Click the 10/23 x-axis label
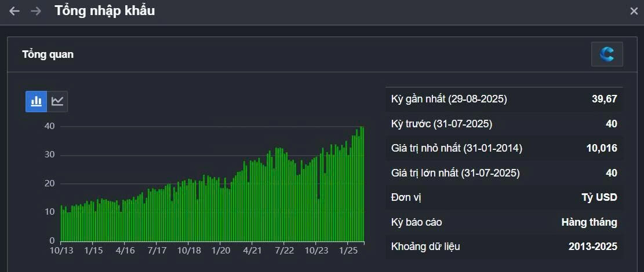Viewport: 644px width, 272px height. [316, 250]
